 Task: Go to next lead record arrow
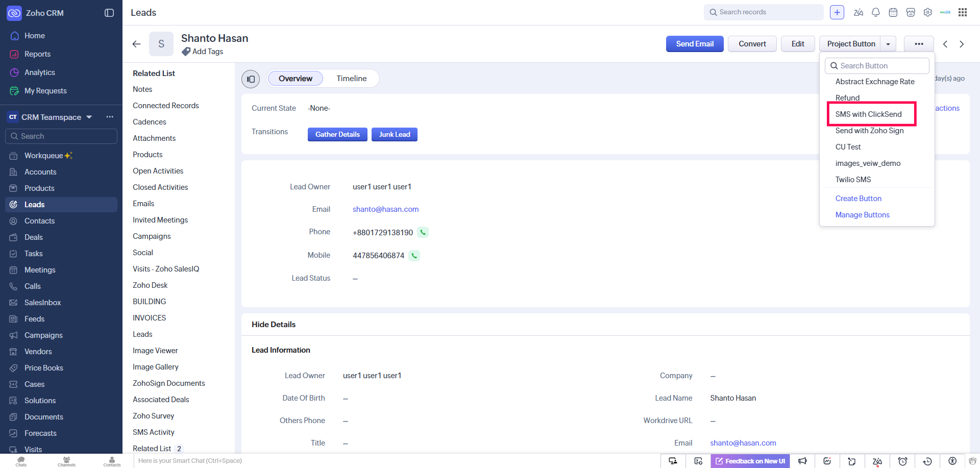click(x=962, y=44)
